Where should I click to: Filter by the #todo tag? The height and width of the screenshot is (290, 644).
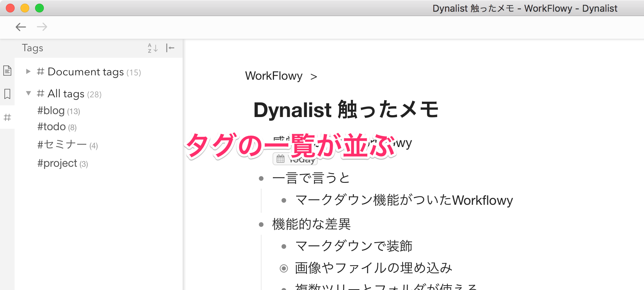point(52,127)
